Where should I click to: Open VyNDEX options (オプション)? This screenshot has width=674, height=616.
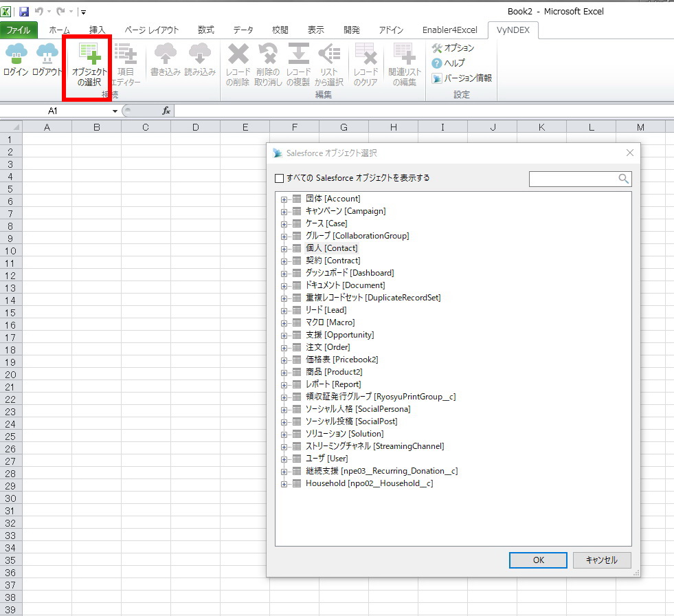point(453,47)
